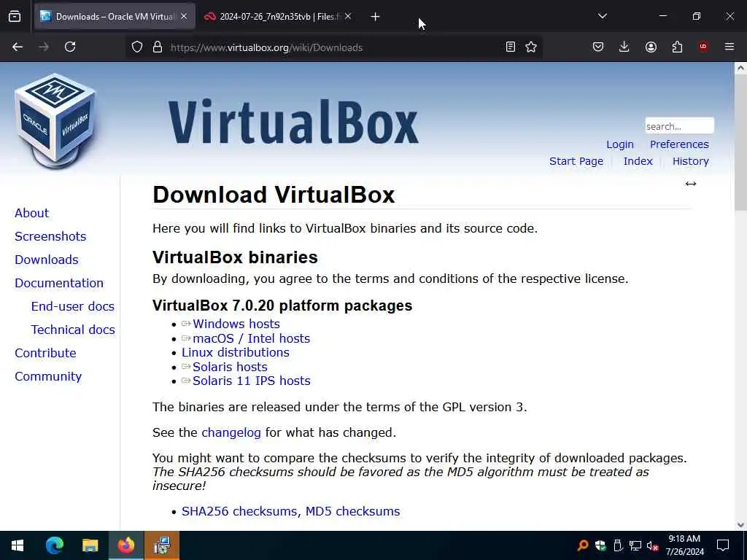This screenshot has width=747, height=560.
Task: Open About in the sidebar
Action: [31, 213]
